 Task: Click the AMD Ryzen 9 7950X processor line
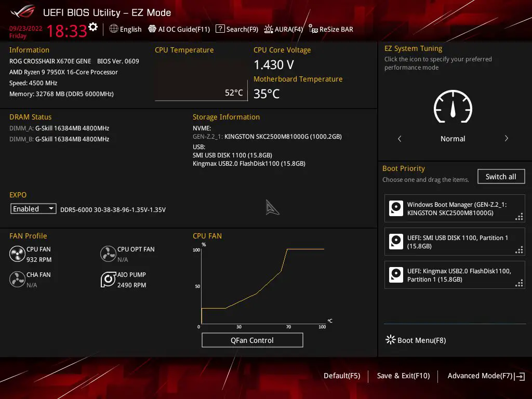[63, 72]
